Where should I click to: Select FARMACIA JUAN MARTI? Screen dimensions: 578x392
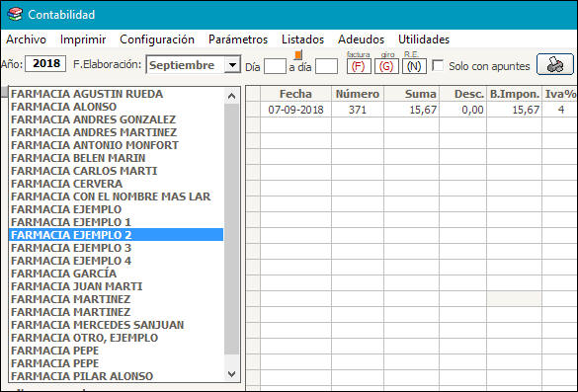click(116, 286)
